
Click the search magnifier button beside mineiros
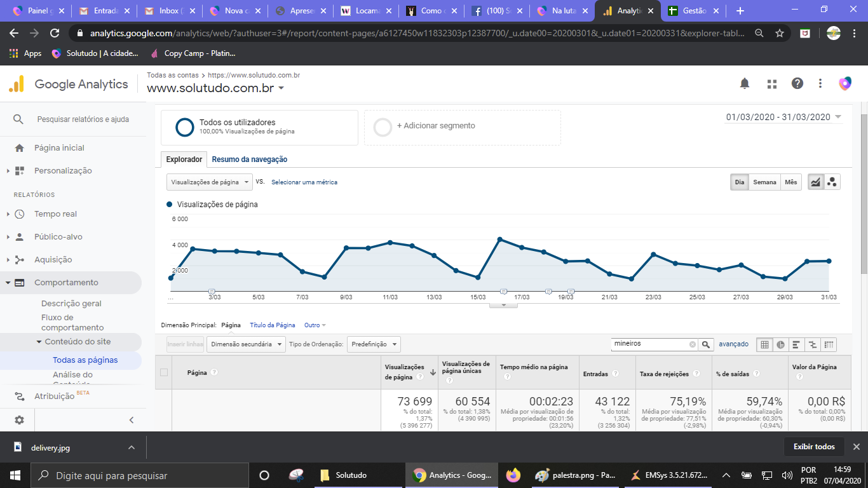(706, 344)
